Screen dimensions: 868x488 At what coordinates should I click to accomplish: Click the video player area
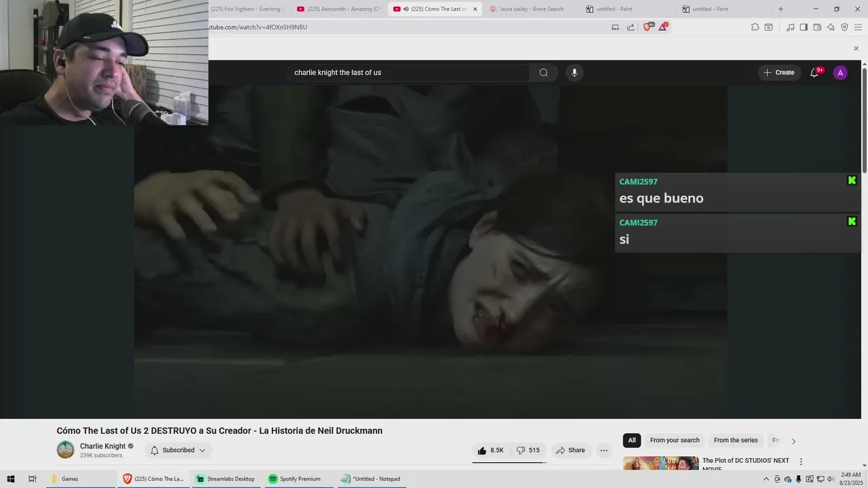click(x=431, y=251)
